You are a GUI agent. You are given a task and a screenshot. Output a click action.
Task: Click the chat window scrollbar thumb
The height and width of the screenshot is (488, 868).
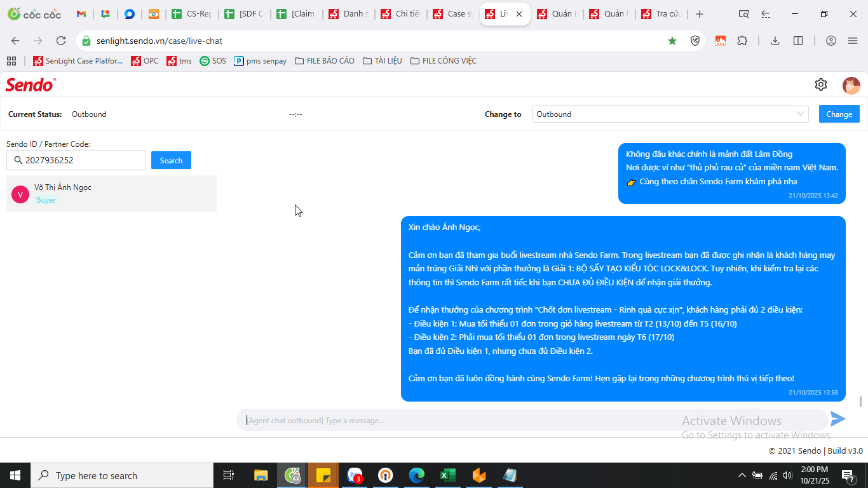click(861, 402)
